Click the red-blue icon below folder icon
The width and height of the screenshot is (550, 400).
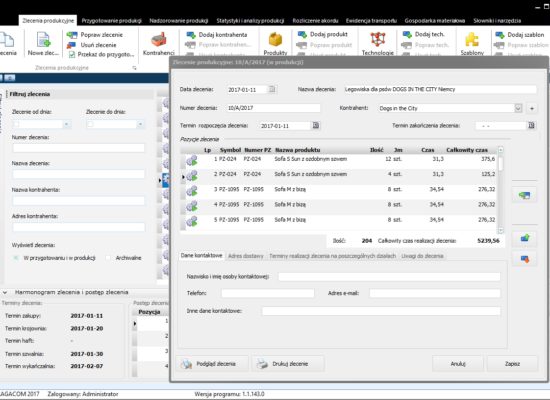point(524,259)
